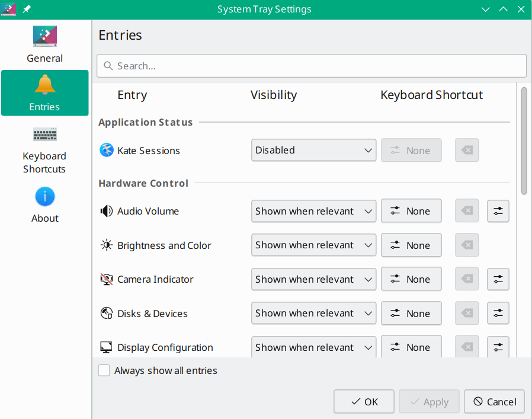This screenshot has width=532, height=419.
Task: Open Disks & Devices configure settings icon
Action: [498, 313]
